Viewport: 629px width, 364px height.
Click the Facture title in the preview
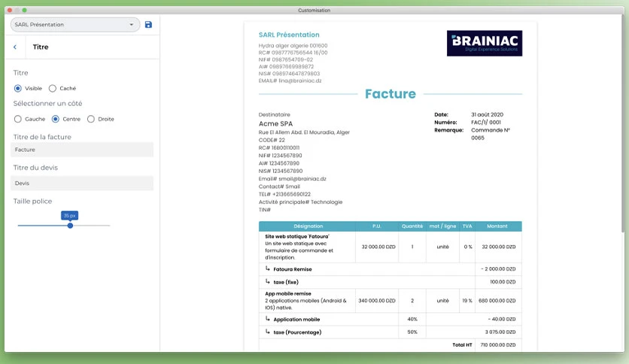pos(390,94)
